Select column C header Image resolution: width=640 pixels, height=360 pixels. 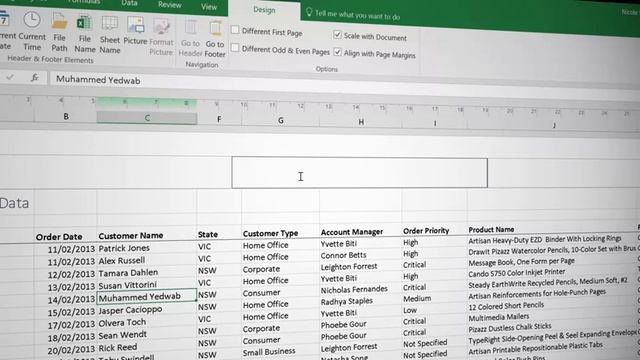147,118
